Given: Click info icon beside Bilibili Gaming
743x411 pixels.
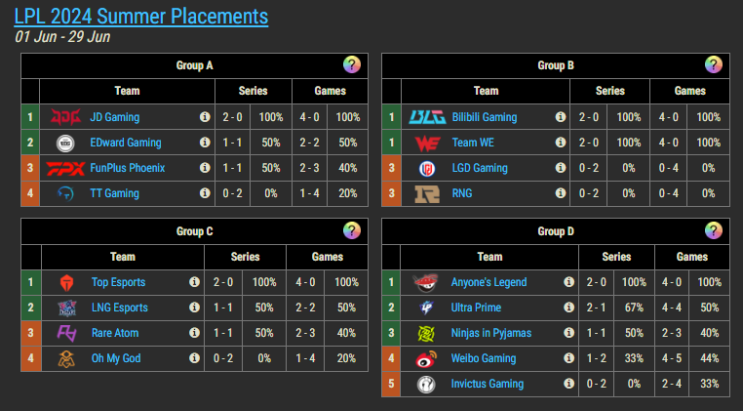Looking at the screenshot, I should [x=560, y=117].
